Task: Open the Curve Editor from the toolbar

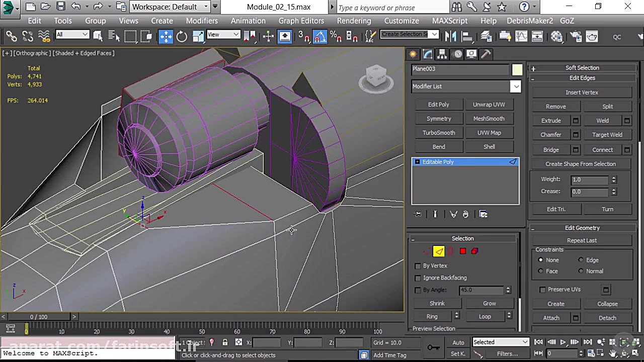Action: [x=521, y=36]
